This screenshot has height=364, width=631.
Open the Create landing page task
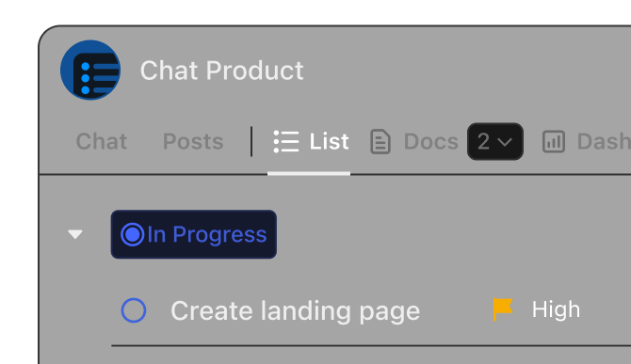[x=295, y=310]
